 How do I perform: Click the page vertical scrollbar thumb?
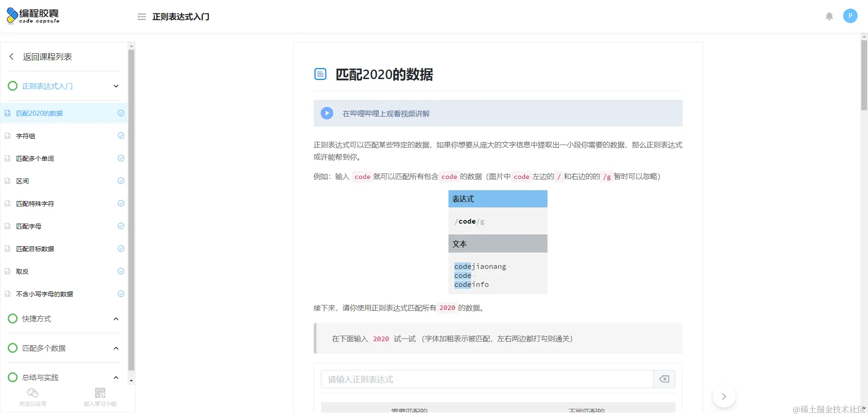tap(864, 75)
